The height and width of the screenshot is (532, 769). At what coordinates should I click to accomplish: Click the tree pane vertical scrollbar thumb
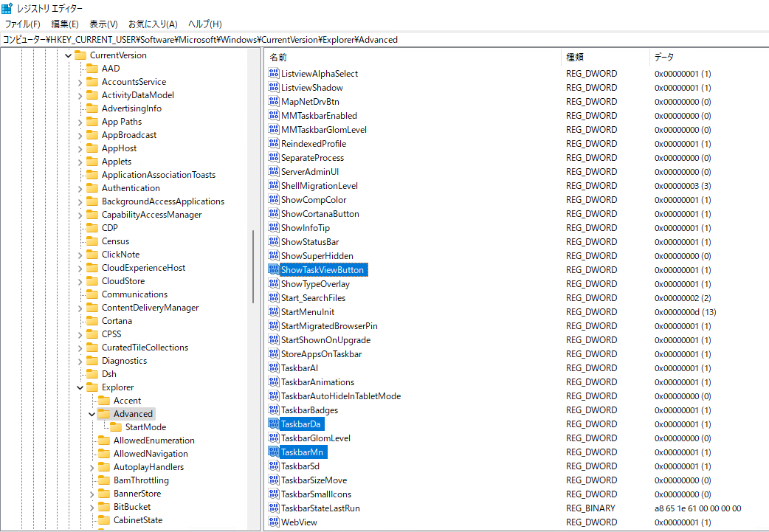point(253,266)
